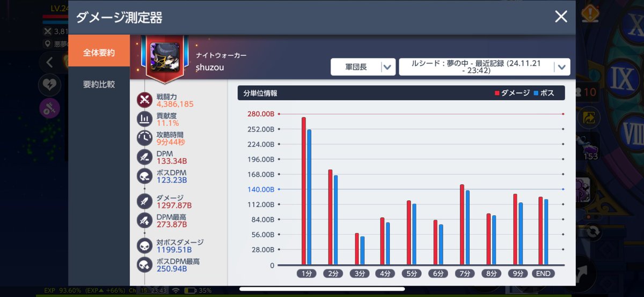Screen dimensions: 644x297
Task: Click the 11.1% contribution value
Action: coord(167,123)
